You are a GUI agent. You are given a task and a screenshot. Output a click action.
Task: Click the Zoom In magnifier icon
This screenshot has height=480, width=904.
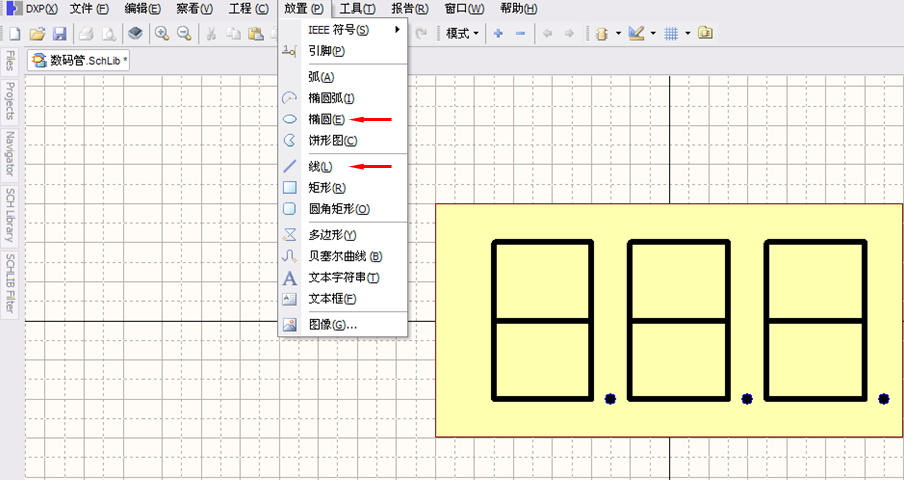tap(162, 34)
